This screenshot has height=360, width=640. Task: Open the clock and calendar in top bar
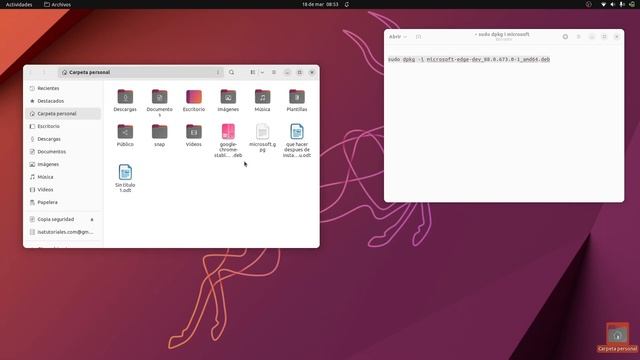point(320,4)
